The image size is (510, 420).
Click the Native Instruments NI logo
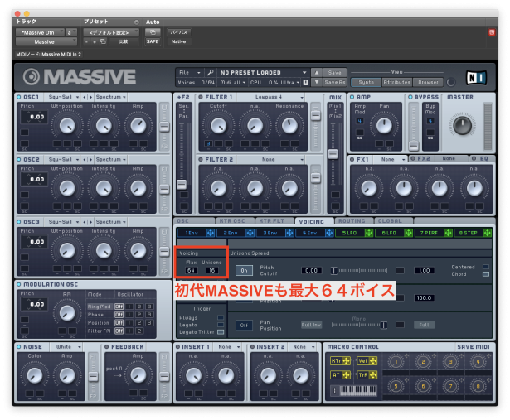(475, 75)
